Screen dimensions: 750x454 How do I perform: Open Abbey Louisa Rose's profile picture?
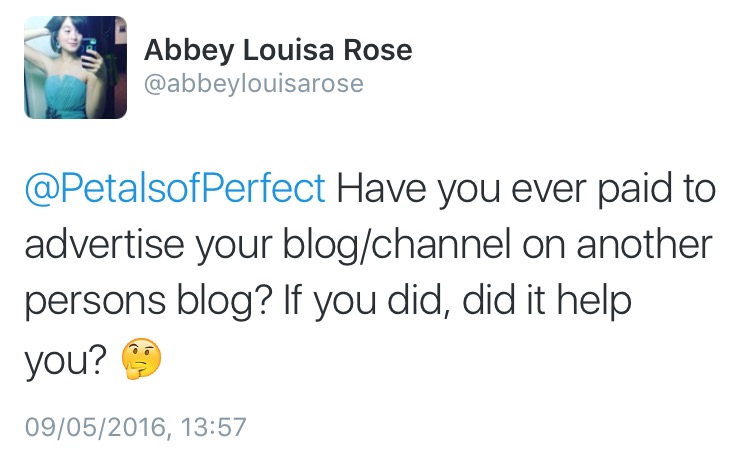pos(76,67)
